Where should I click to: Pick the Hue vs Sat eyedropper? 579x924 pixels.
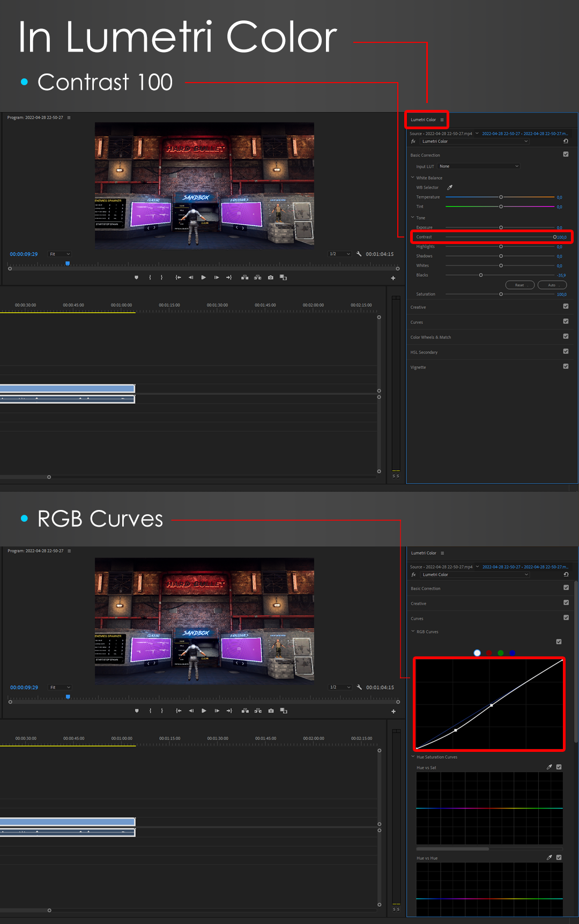coord(549,767)
